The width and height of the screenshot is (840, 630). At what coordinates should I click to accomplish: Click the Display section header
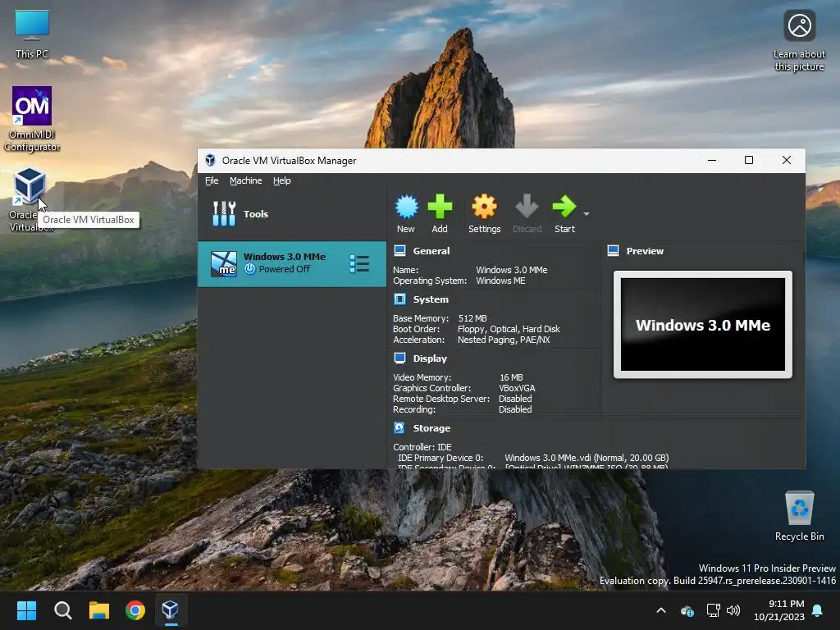(430, 358)
